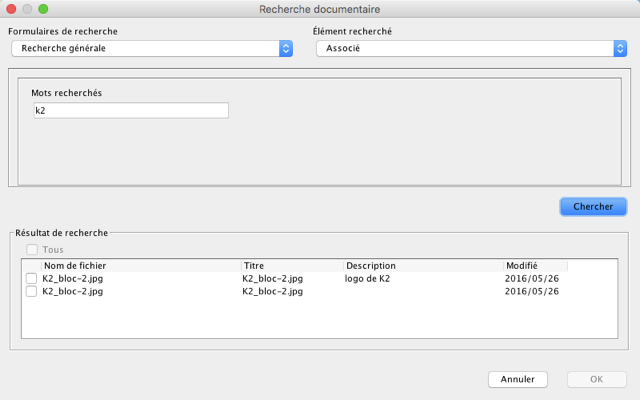Click the Description column header
The image size is (640, 400).
pos(423,266)
